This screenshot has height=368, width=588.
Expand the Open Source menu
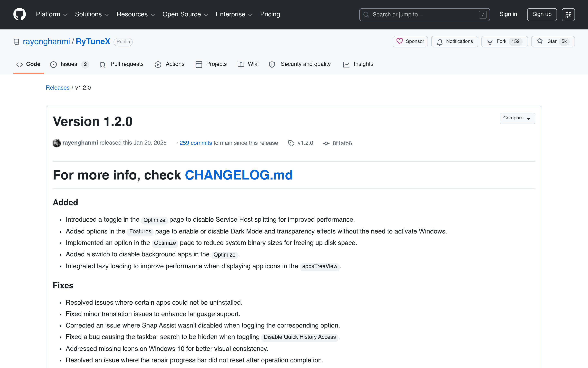tap(185, 14)
